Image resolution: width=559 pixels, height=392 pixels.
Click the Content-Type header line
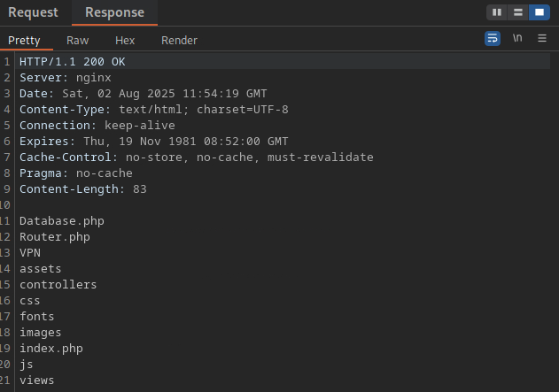pos(153,110)
